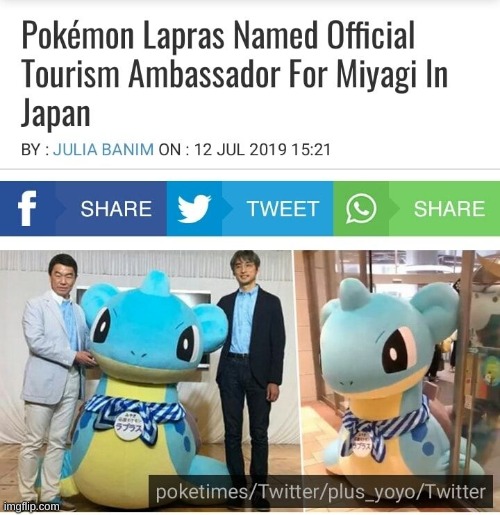The width and height of the screenshot is (500, 515).
Task: Open the Pokémon Lapras article headline
Action: coord(235,74)
